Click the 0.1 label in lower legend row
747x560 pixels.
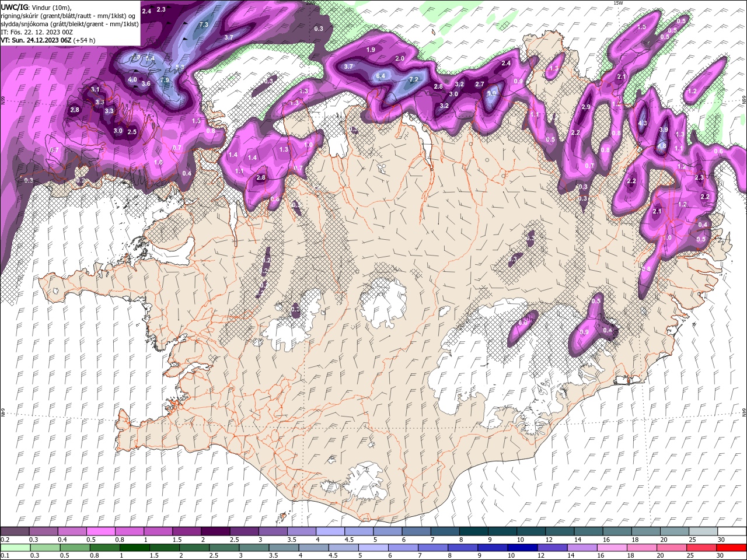pyautogui.click(x=4, y=555)
